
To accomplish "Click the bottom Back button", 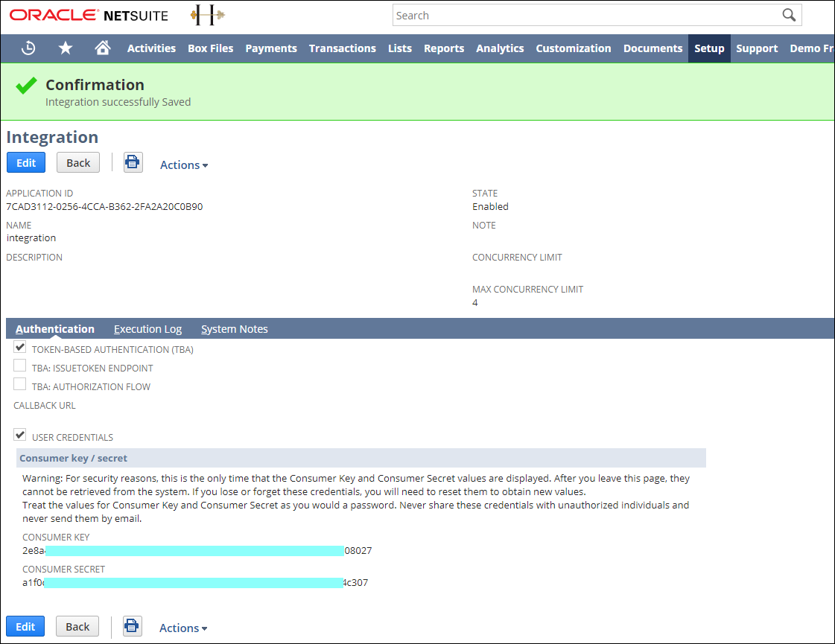I will point(77,627).
